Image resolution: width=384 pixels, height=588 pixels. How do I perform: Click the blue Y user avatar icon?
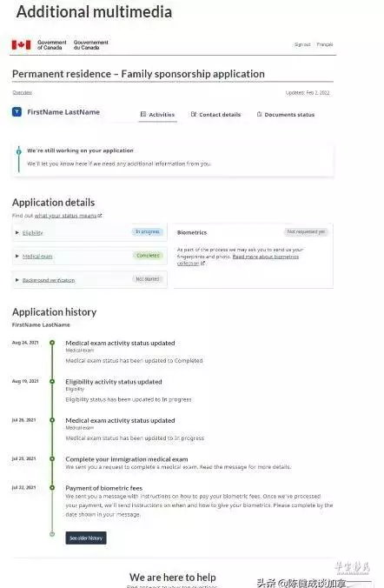pos(17,111)
